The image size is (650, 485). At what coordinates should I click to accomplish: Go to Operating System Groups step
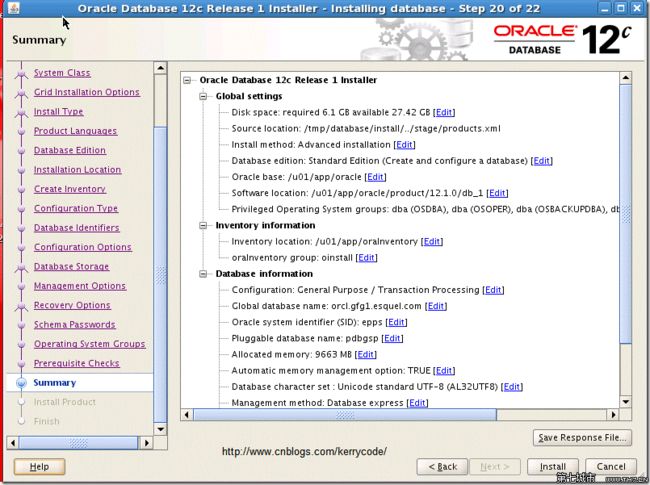[90, 344]
